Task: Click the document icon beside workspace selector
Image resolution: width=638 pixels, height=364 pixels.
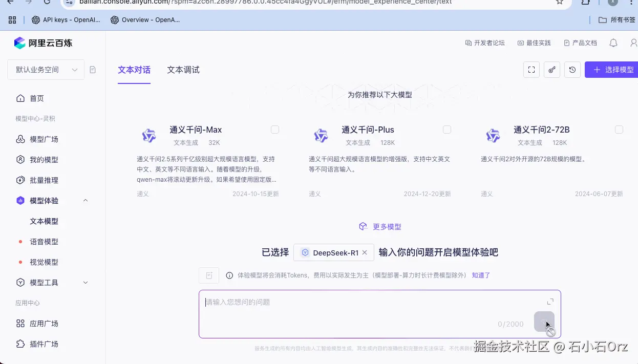Action: click(93, 70)
